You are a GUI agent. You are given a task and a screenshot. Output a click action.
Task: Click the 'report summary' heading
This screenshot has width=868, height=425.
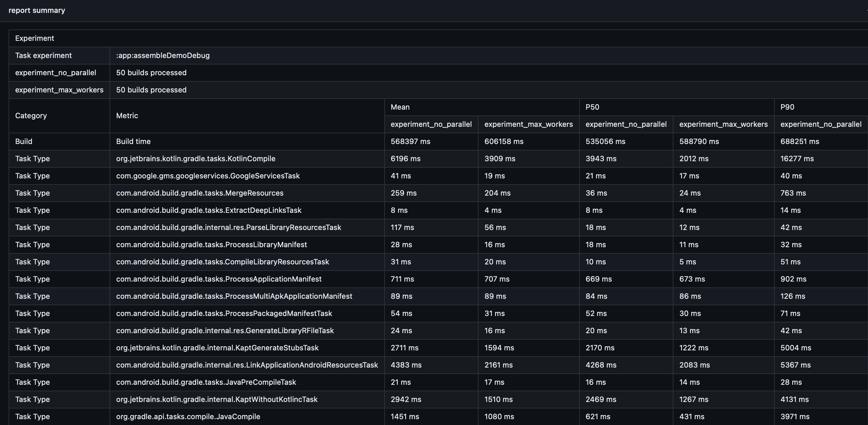pyautogui.click(x=37, y=10)
